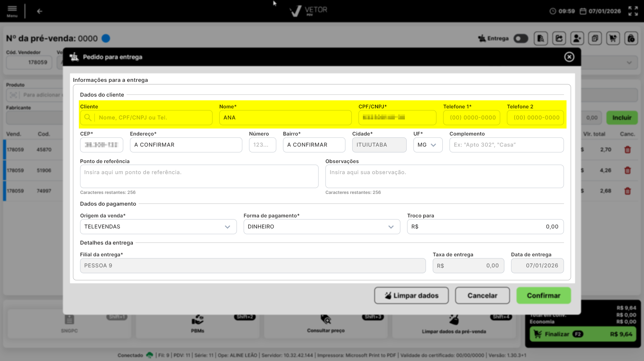Toggle fullscreen mode icon
The image size is (644, 361).
coord(633,11)
